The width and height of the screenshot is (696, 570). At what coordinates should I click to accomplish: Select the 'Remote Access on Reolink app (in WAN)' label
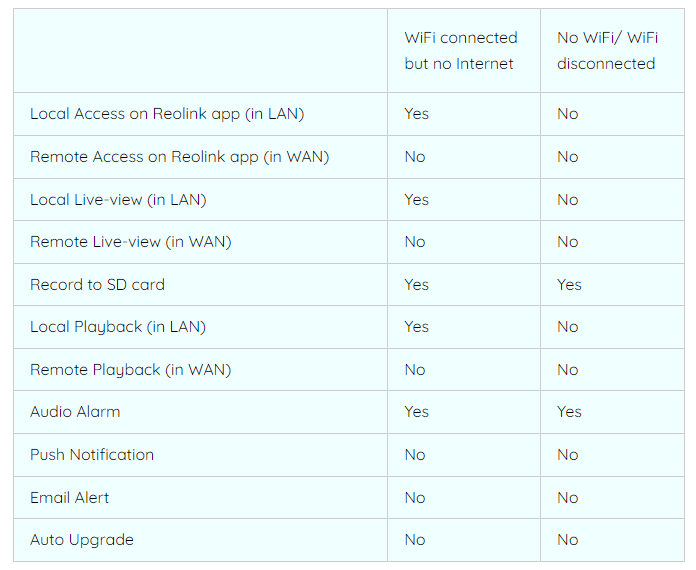click(x=179, y=157)
